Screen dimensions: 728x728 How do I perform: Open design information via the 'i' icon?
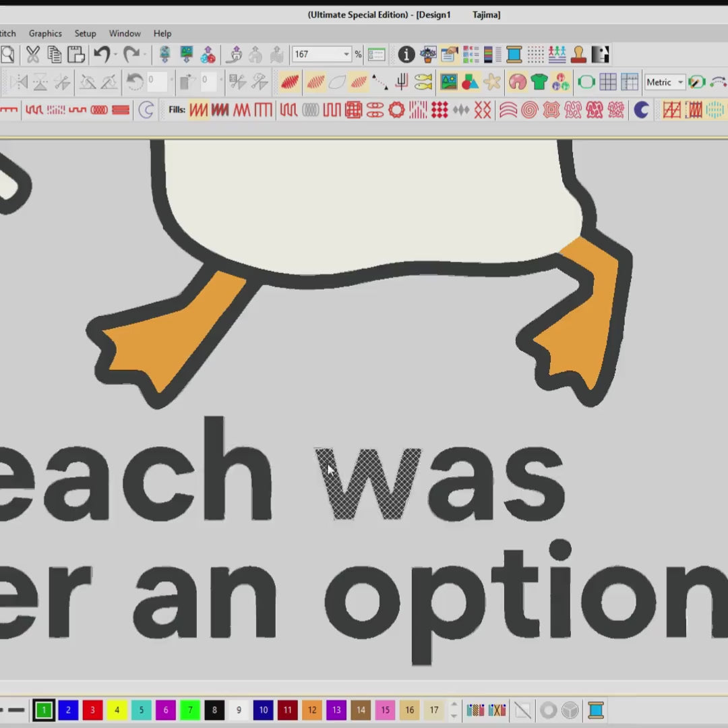click(x=406, y=55)
